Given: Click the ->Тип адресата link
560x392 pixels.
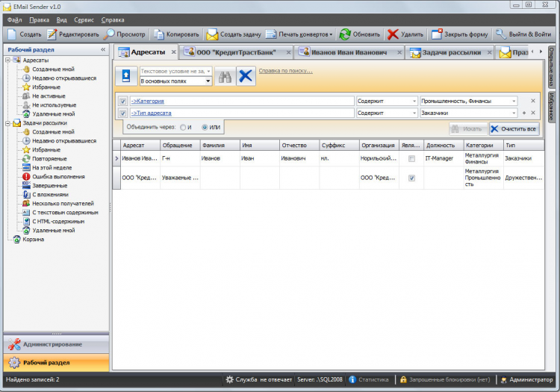Looking at the screenshot, I should (x=151, y=113).
